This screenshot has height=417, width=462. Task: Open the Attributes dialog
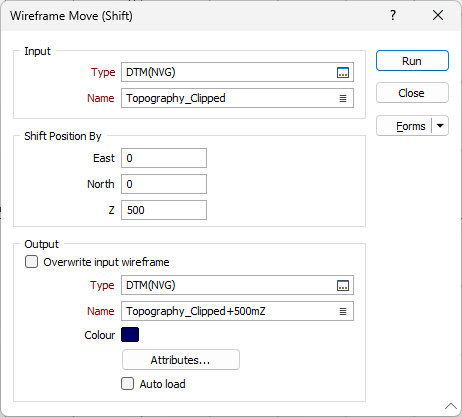[181, 360]
